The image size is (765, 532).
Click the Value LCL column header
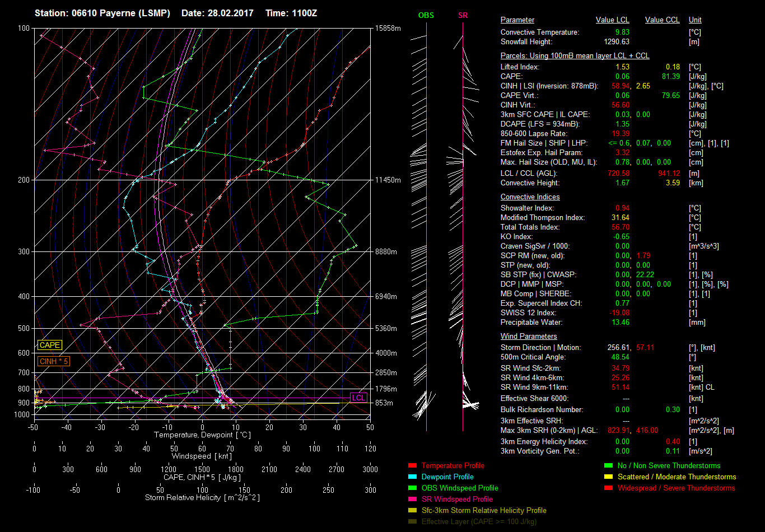coord(612,20)
